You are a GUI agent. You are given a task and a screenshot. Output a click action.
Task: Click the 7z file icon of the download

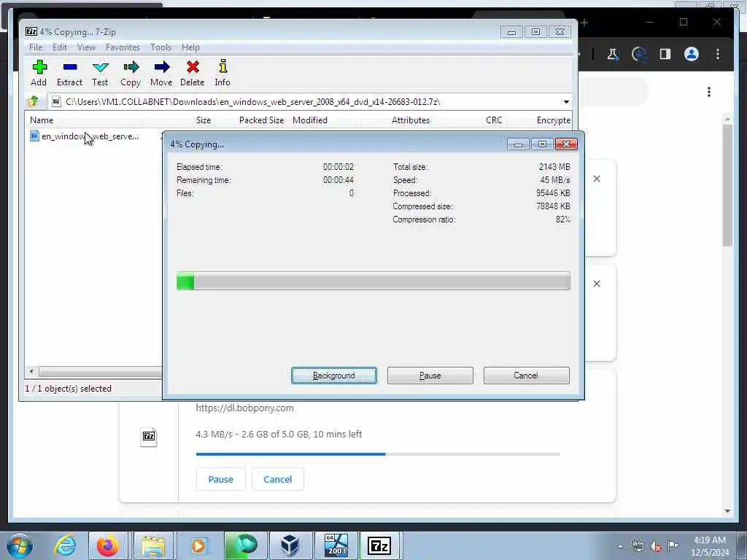(149, 436)
